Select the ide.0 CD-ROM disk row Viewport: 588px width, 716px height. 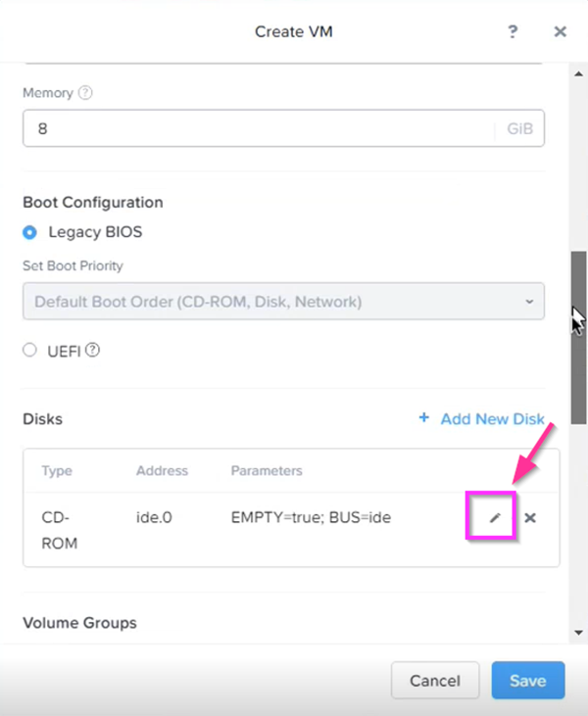[x=291, y=530]
